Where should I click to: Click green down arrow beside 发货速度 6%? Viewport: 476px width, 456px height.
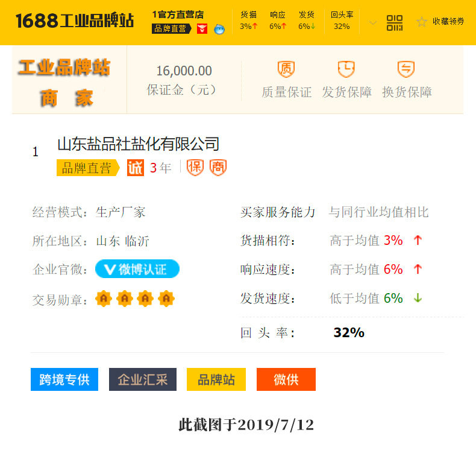pos(418,298)
